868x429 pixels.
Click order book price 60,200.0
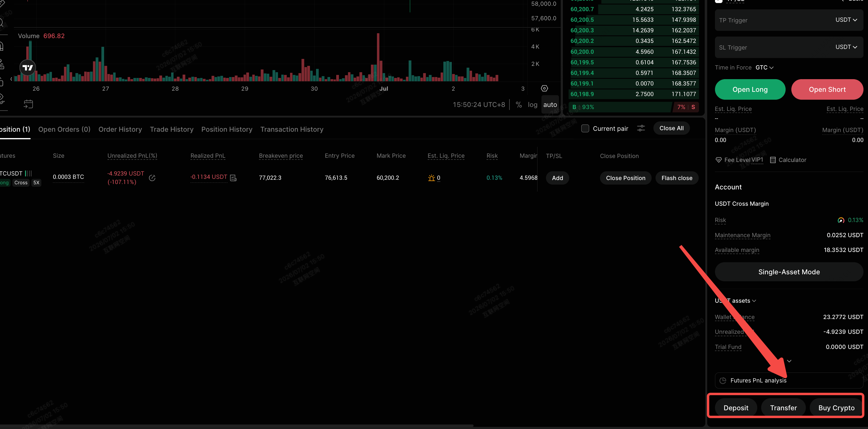[x=582, y=52]
